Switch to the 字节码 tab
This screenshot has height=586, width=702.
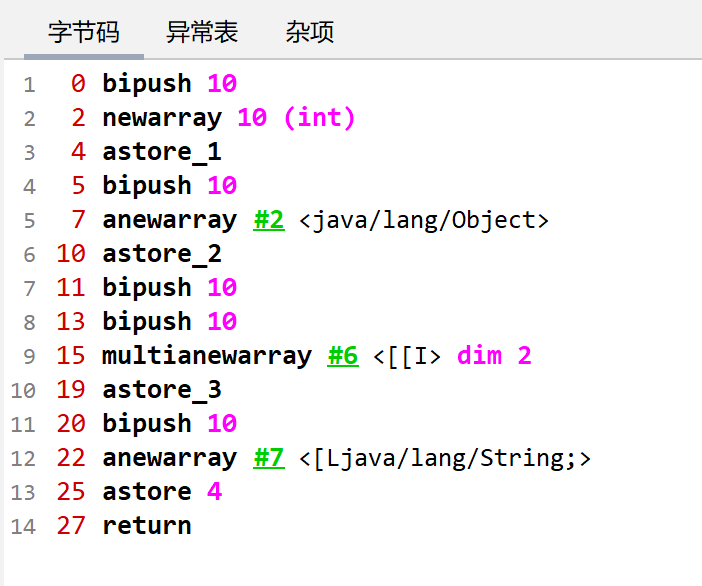pos(84,33)
